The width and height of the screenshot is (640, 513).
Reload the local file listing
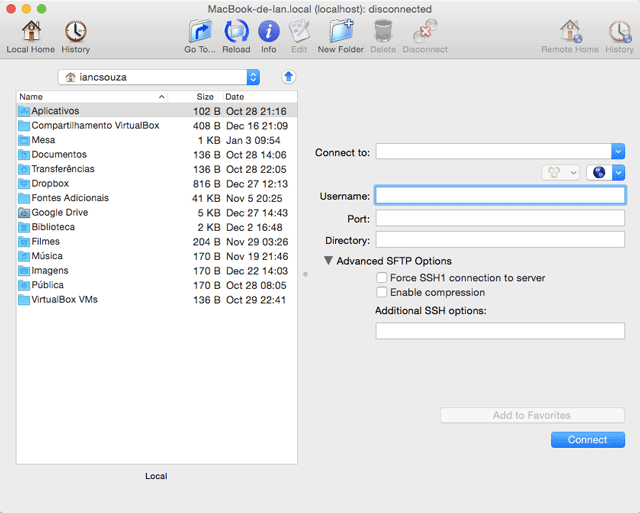[x=236, y=33]
